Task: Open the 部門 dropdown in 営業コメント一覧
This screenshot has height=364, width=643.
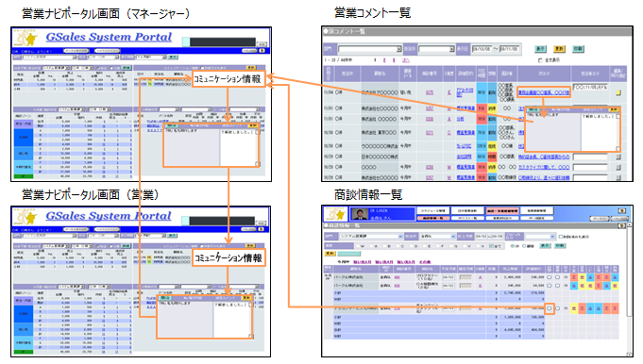Action: pyautogui.click(x=369, y=49)
